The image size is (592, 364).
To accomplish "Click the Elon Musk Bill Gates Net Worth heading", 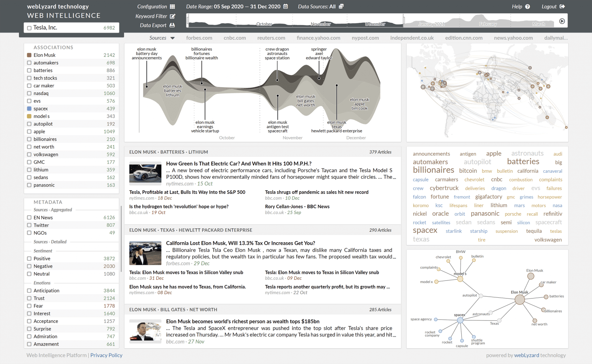I will click(x=173, y=310).
